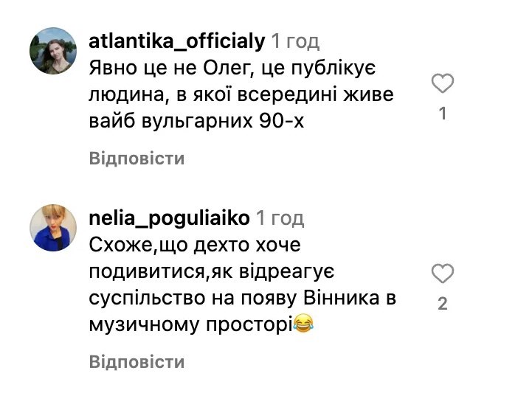The image size is (532, 393).
Task: Click the text 'музичному просторі'
Action: pos(190,325)
